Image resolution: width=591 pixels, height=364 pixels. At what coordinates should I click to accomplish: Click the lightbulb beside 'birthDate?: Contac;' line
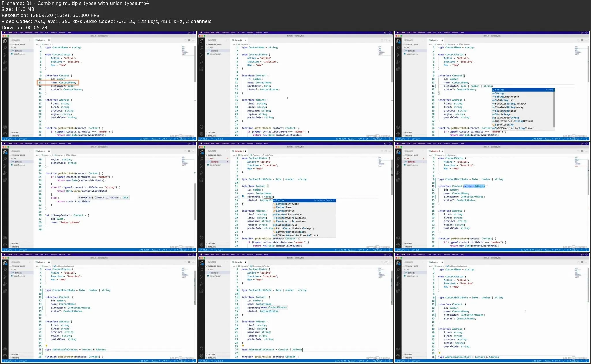(243, 197)
